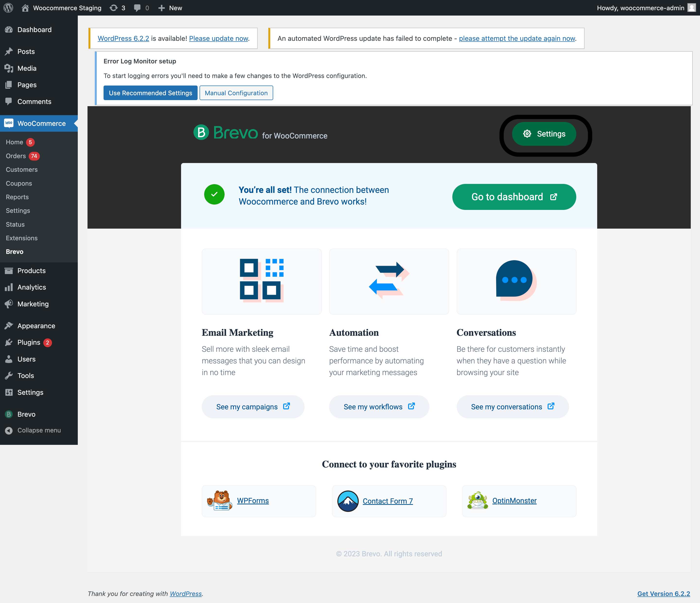Expand the WooCommerce sidebar menu

[41, 123]
